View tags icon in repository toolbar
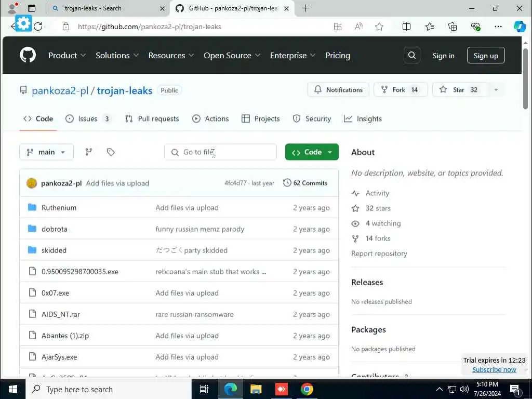 pyautogui.click(x=111, y=152)
